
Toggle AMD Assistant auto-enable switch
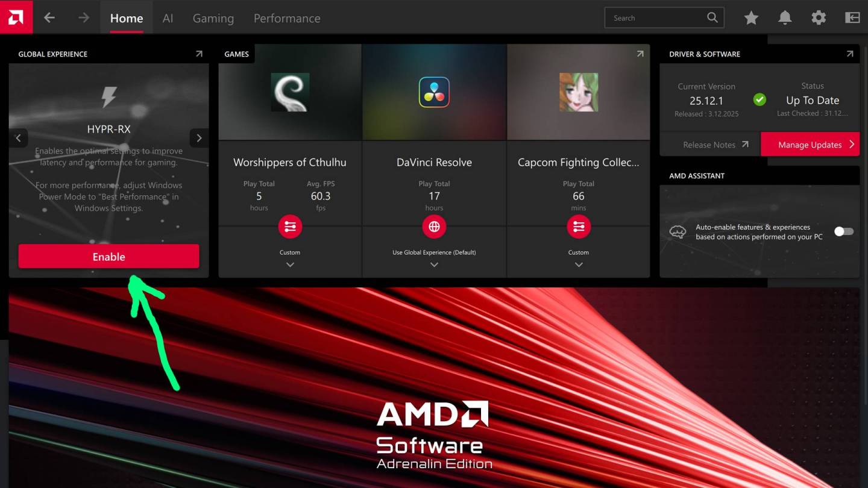(x=844, y=231)
